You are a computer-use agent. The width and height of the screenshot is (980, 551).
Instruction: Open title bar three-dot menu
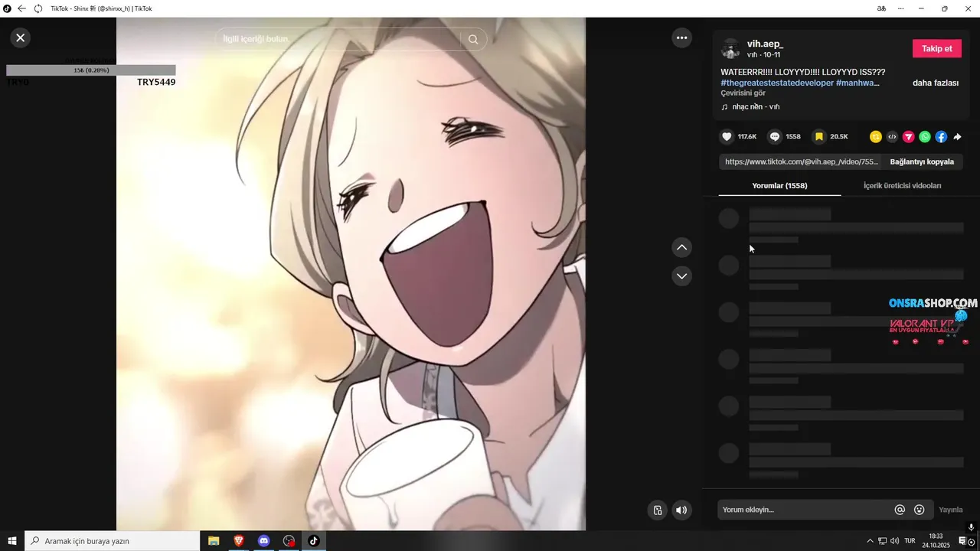pos(901,8)
